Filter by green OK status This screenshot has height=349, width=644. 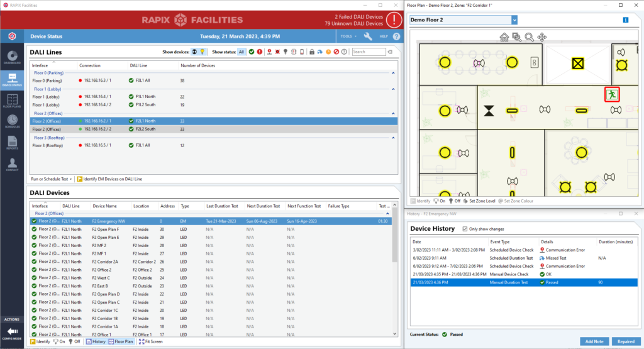click(252, 52)
